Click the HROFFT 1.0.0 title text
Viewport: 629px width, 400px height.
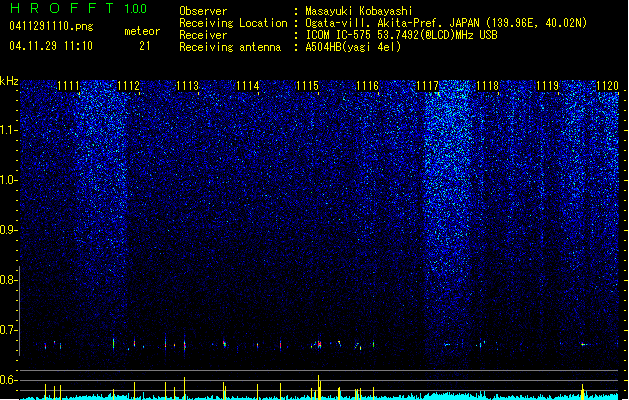click(78, 8)
